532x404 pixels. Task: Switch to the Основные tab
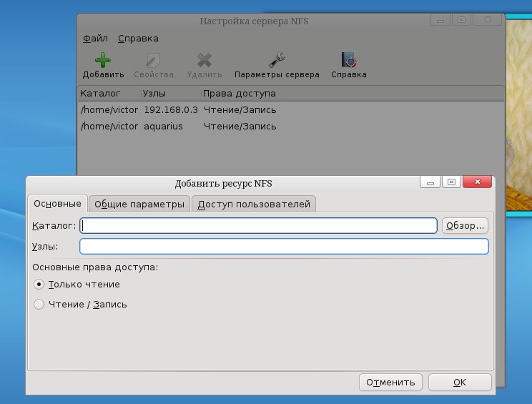[57, 204]
